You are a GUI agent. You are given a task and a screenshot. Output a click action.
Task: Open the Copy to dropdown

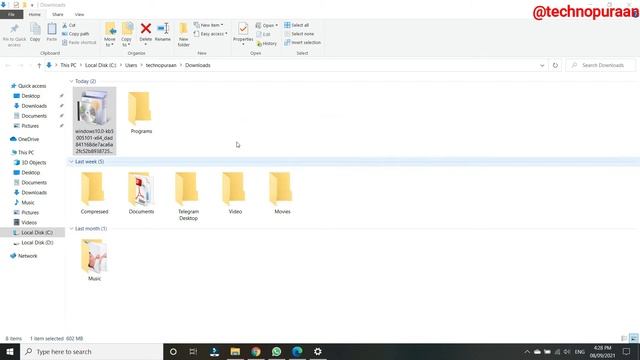pyautogui.click(x=127, y=35)
